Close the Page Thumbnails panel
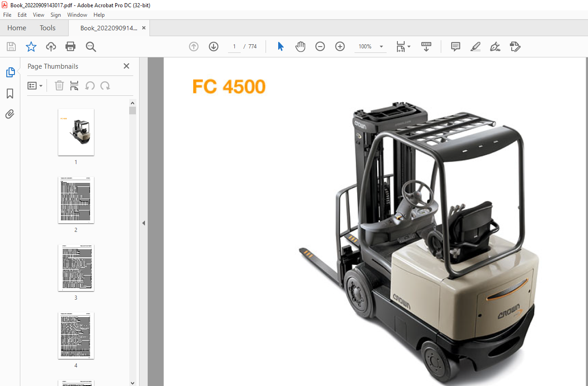 click(126, 66)
